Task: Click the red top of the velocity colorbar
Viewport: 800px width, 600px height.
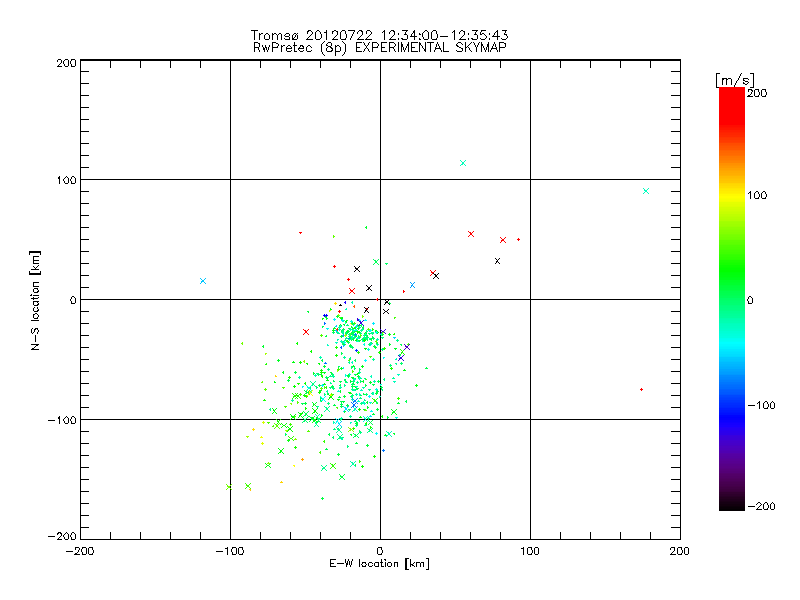Action: (732, 105)
